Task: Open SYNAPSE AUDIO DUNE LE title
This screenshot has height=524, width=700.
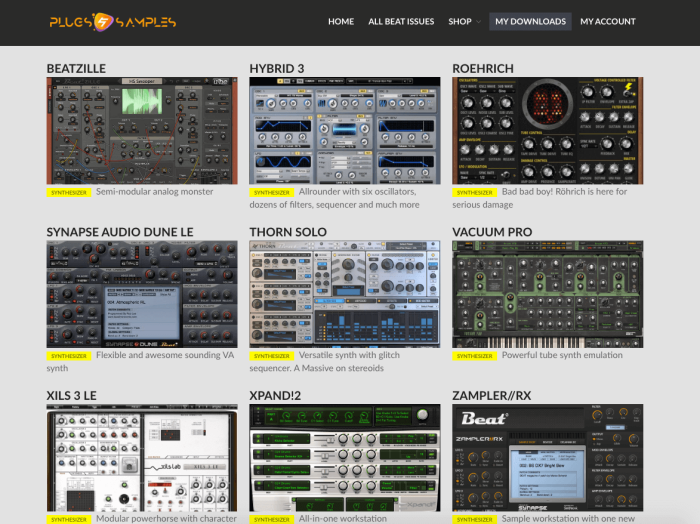Action: pyautogui.click(x=120, y=232)
